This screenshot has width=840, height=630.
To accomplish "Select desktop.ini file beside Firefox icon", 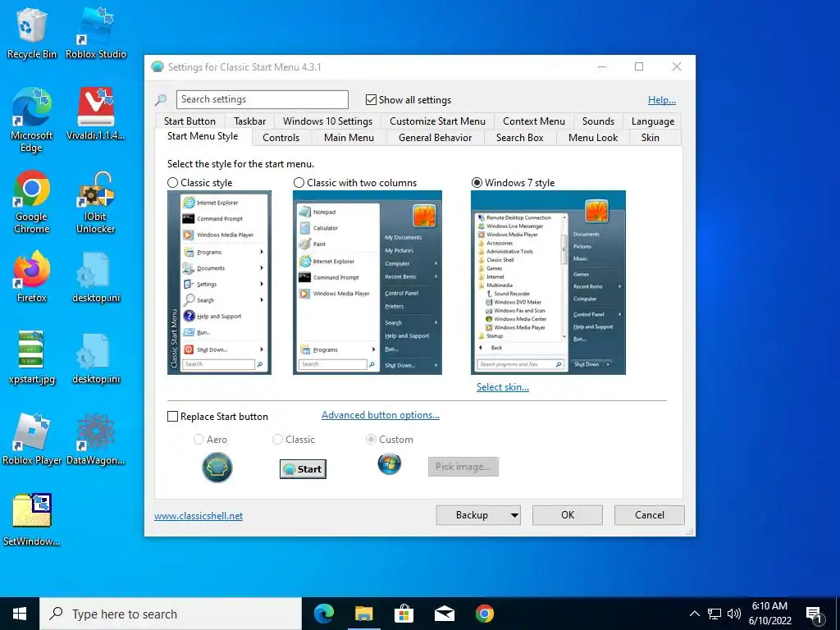I will pyautogui.click(x=96, y=276).
